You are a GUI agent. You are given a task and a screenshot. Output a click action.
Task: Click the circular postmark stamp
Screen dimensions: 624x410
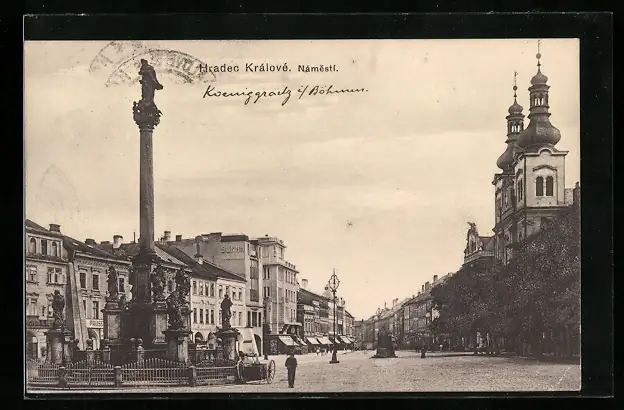160,65
